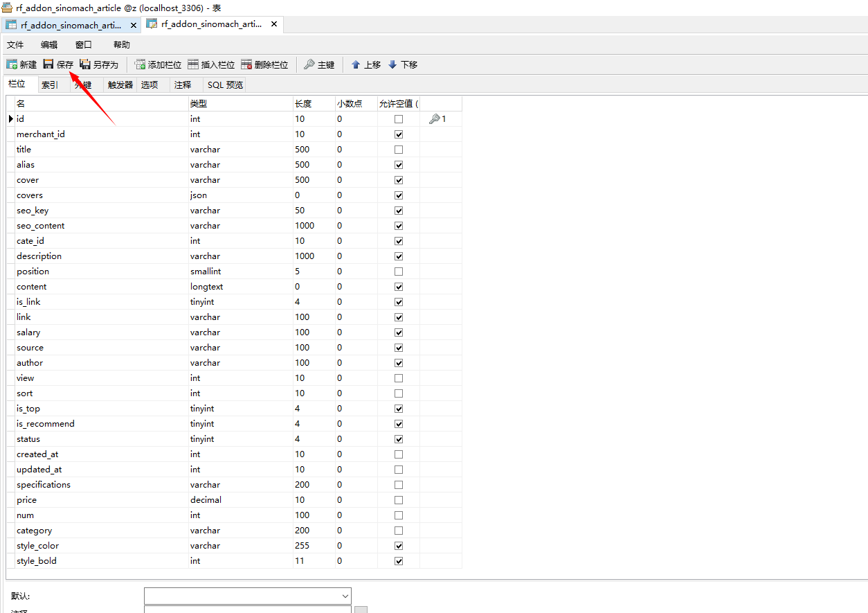868x613 pixels.
Task: Click the 下移 (Move Down) arrow icon
Action: (x=392, y=64)
